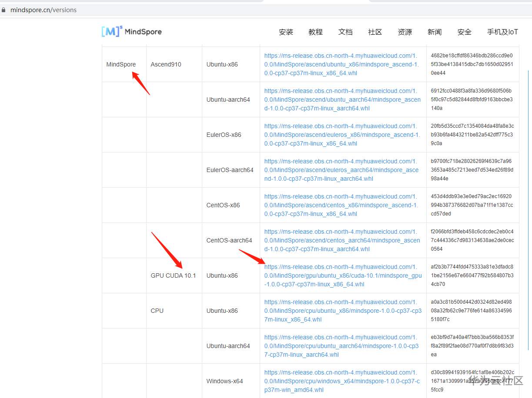Open Ascend CentOS-x86 whl download link
This screenshot has height=398, width=532.
[x=341, y=205]
